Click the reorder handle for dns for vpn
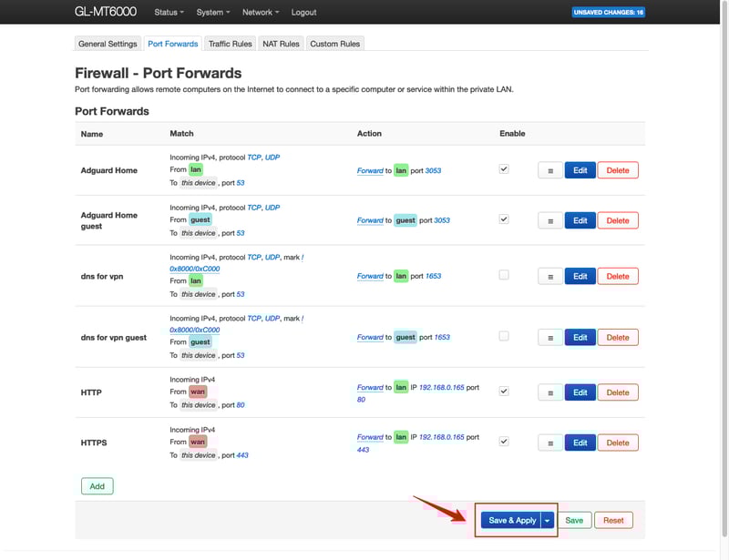 coord(549,277)
